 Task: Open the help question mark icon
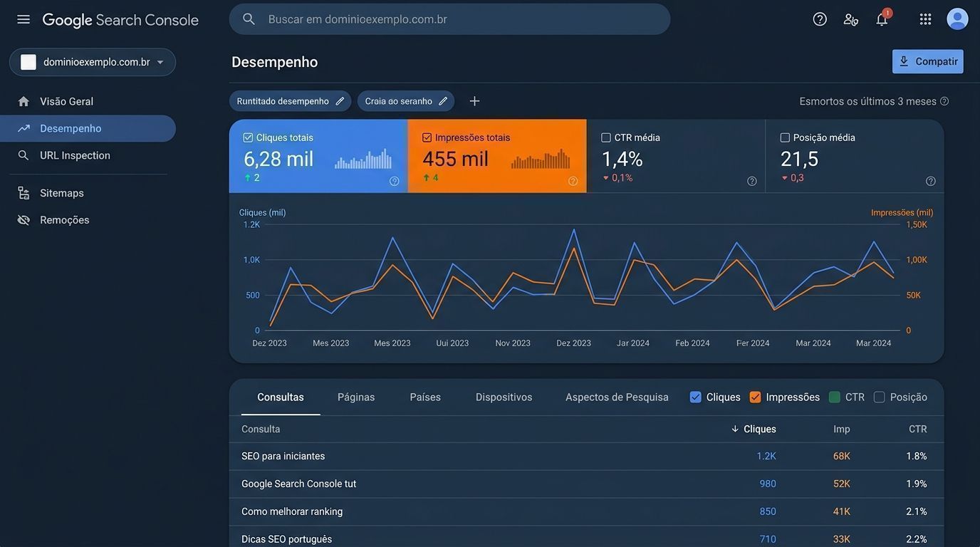[820, 19]
